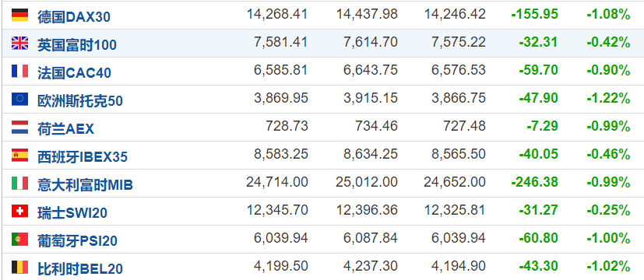The width and height of the screenshot is (644, 280).
Task: Open the 西班牙IBEX35 index link
Action: coord(83,156)
